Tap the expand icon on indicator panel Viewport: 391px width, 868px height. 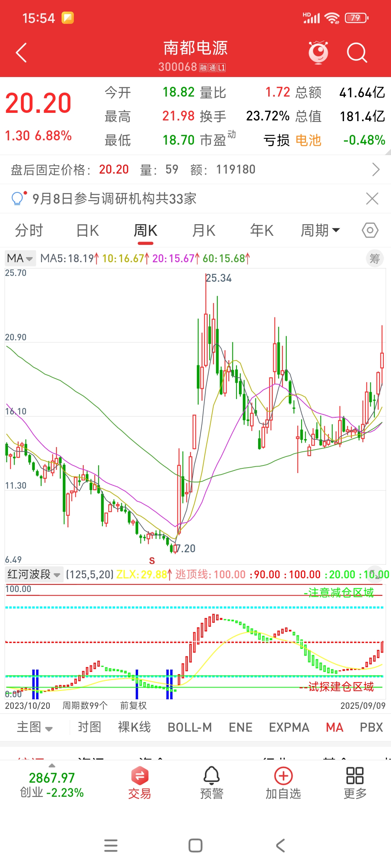click(375, 574)
